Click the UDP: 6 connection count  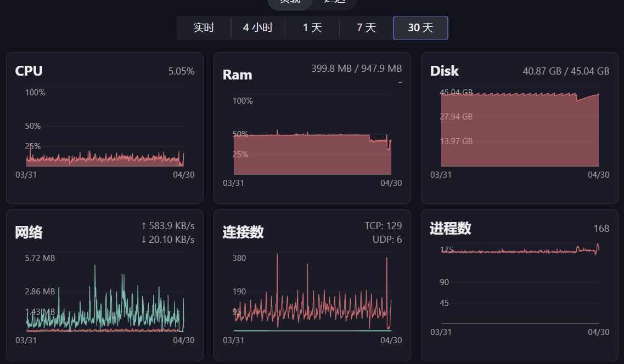[387, 240]
